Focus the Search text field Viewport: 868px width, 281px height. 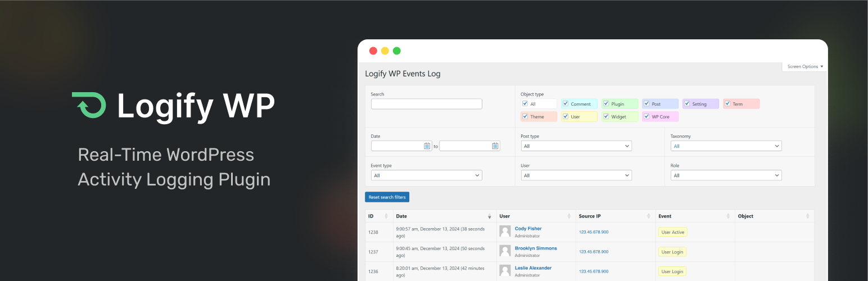[x=427, y=104]
